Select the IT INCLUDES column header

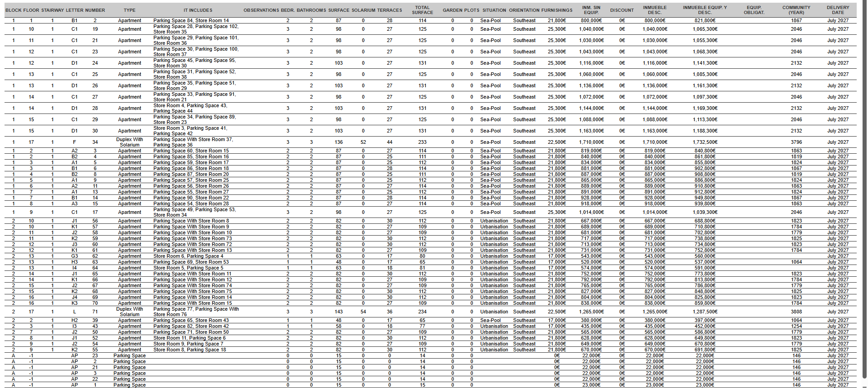198,10
